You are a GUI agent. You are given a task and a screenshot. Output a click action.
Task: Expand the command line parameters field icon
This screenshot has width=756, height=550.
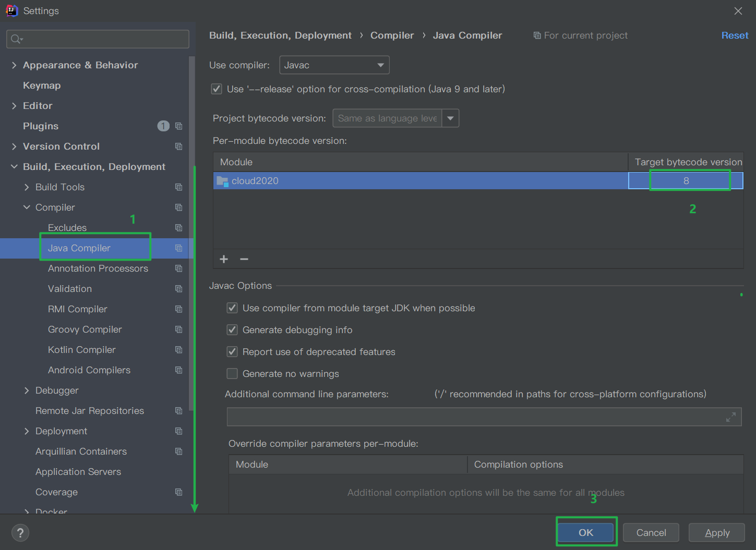731,417
